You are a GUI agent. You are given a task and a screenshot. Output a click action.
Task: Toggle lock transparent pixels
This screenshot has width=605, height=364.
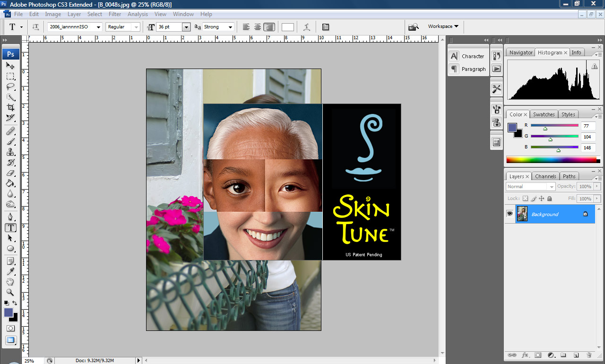click(x=525, y=199)
